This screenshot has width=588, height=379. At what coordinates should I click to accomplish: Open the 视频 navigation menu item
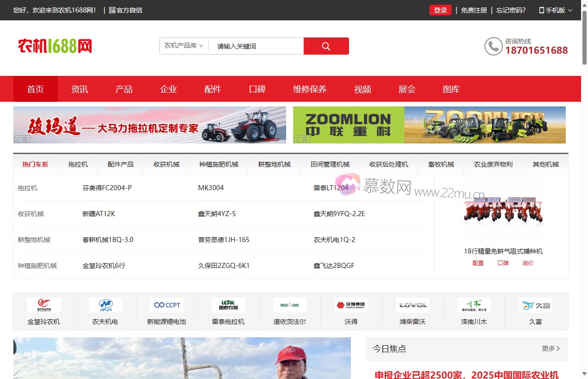(x=362, y=89)
